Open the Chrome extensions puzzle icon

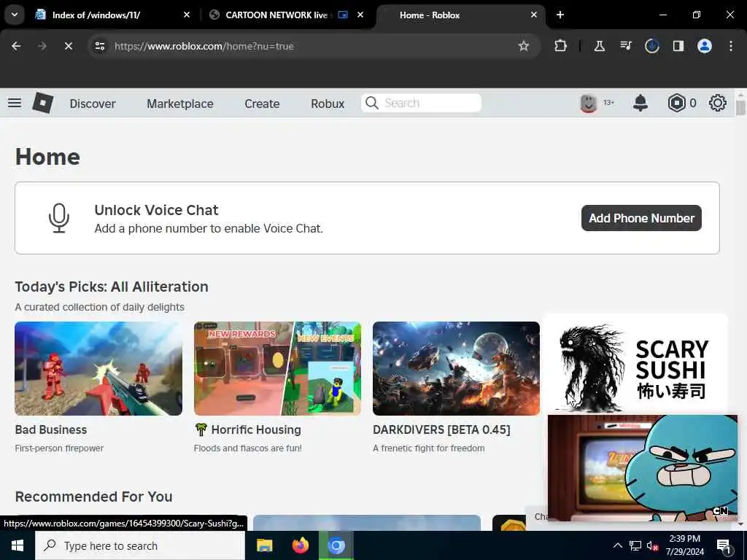click(x=561, y=46)
